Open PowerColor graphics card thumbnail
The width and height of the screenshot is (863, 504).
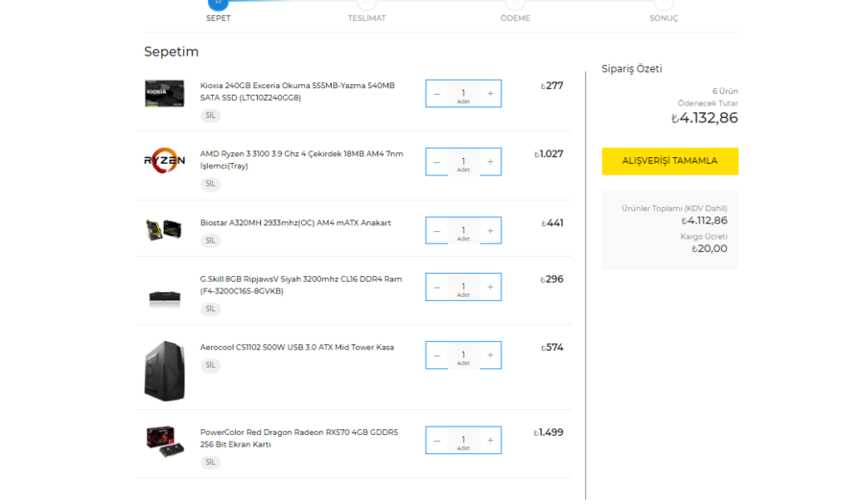pyautogui.click(x=165, y=442)
